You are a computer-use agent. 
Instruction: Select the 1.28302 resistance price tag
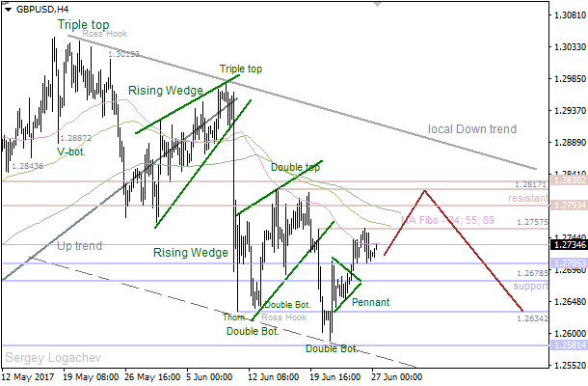pyautogui.click(x=568, y=180)
